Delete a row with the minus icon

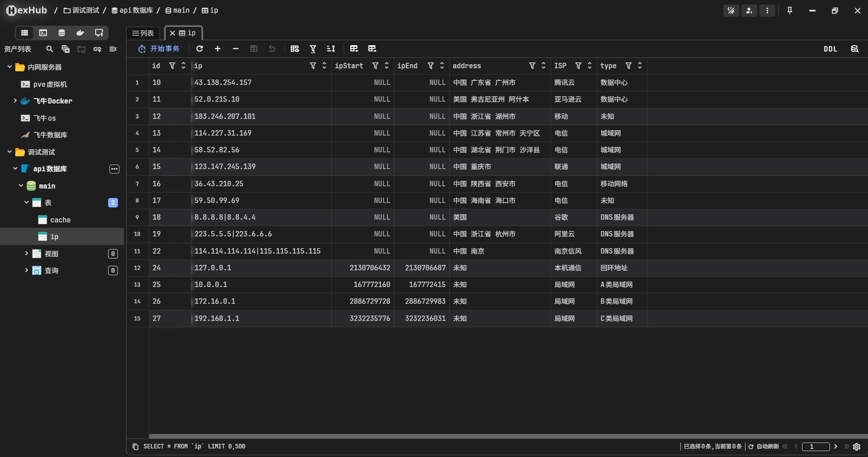[236, 48]
